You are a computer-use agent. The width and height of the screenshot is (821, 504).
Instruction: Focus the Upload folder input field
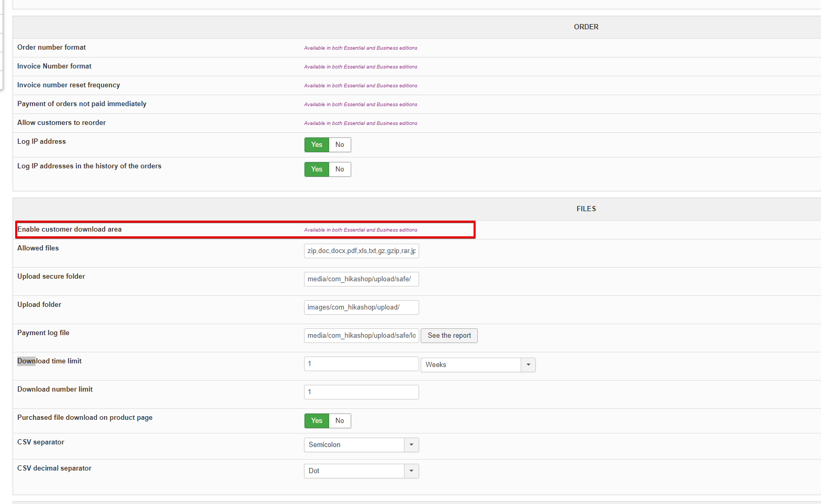[x=361, y=307]
